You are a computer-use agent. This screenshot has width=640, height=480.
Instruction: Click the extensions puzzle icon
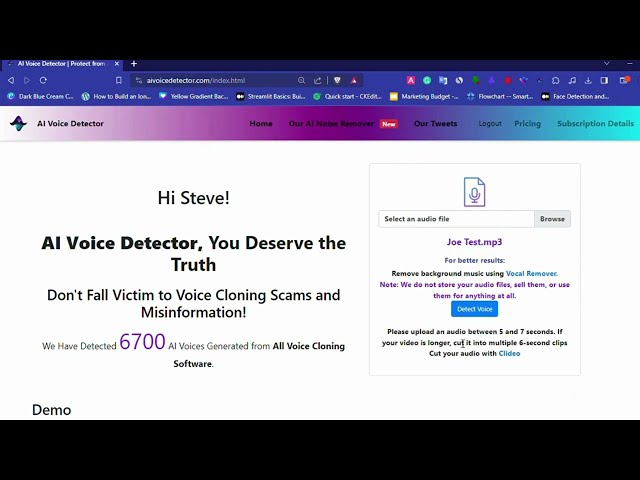(x=556, y=80)
